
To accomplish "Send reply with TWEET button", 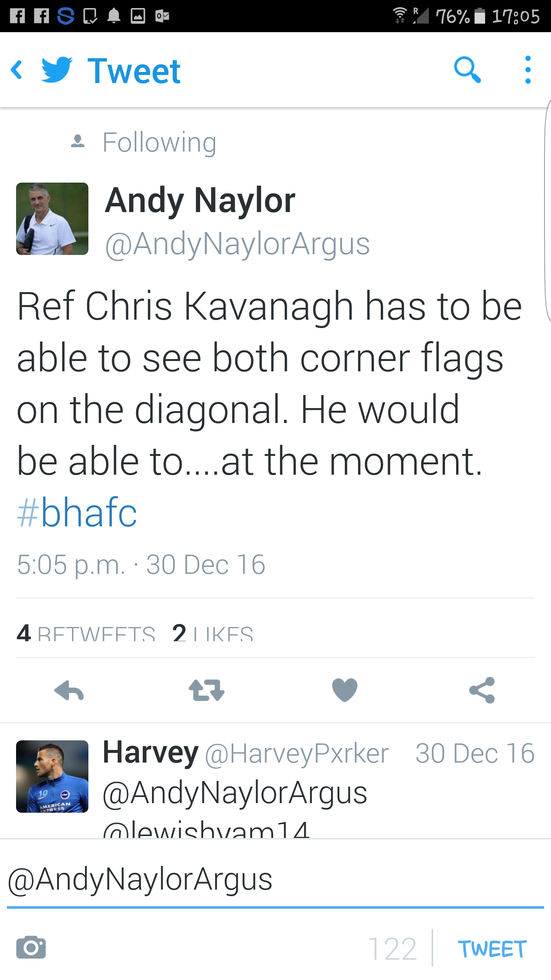I will pos(492,949).
